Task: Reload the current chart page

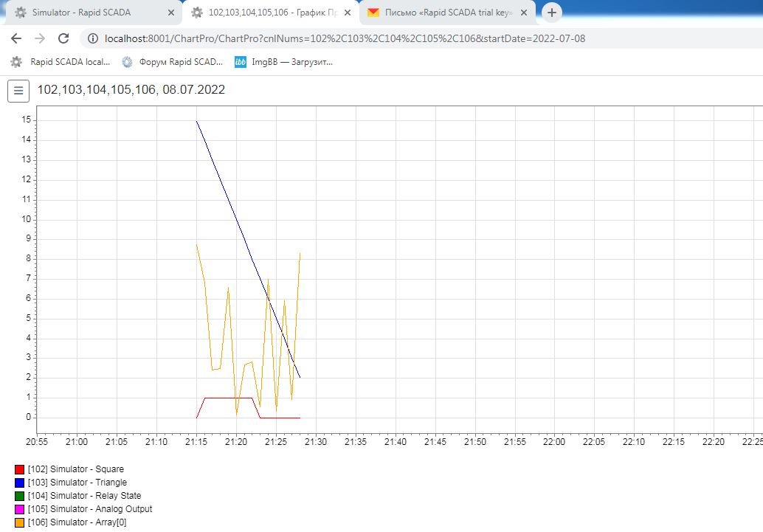Action: point(63,38)
